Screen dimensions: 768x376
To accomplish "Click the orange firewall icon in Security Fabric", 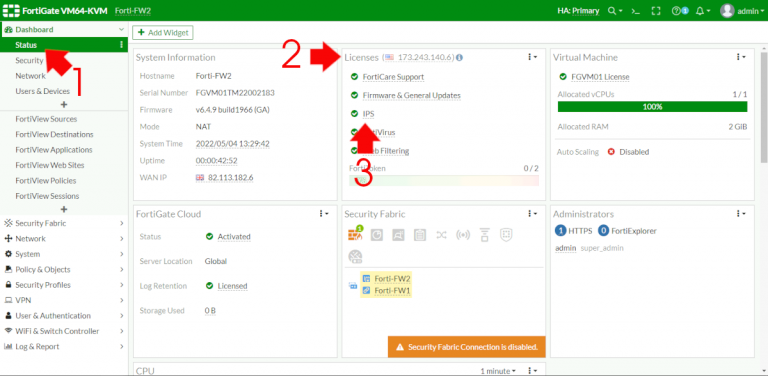I will tap(355, 235).
